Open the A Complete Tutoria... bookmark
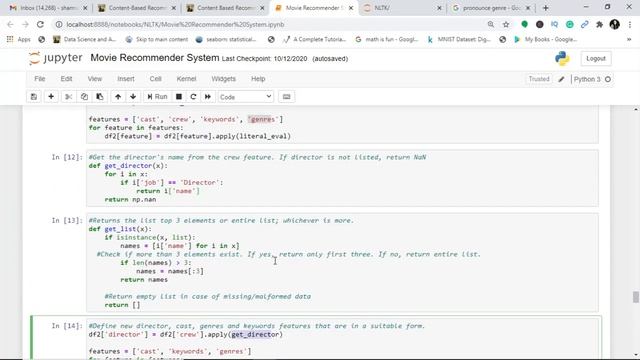Viewport: 640px width, 360px height. 314,39
